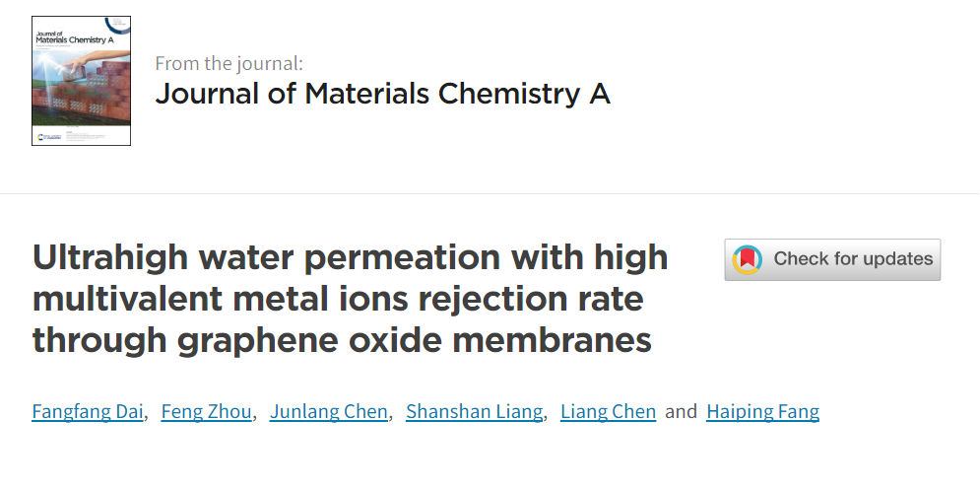The image size is (980, 490).
Task: Click 'Ultrahigh water permeation with high' title line
Action: click(351, 257)
